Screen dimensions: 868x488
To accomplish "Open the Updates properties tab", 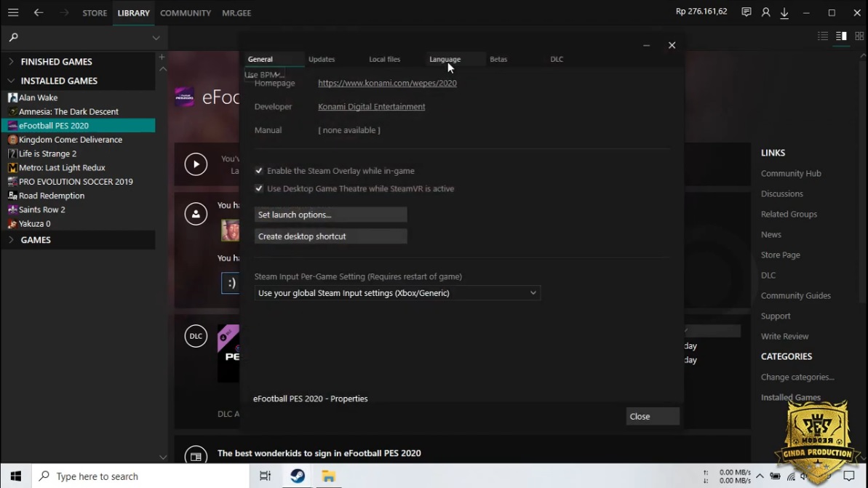I will click(322, 59).
